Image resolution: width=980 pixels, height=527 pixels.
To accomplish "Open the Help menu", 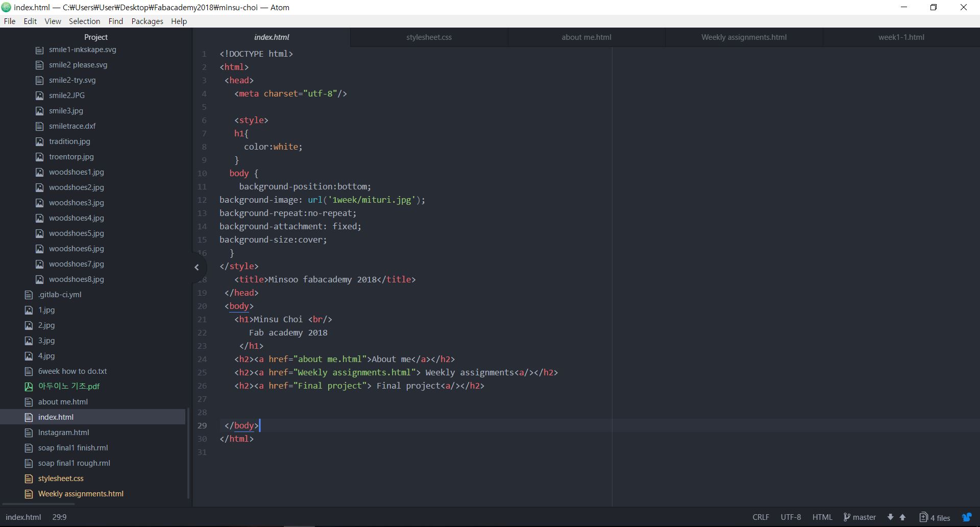I will [179, 21].
